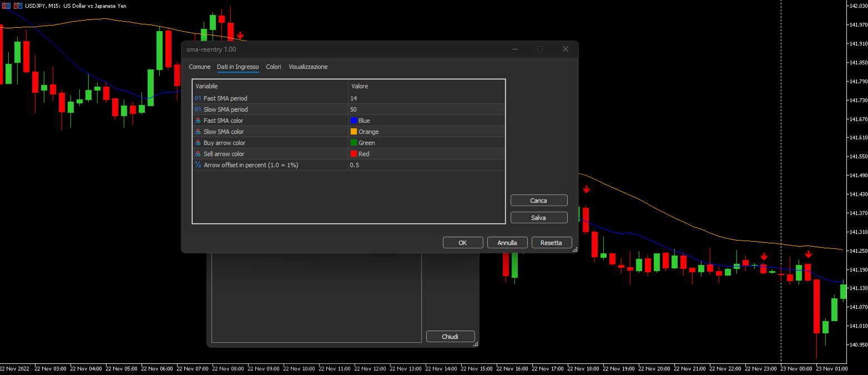Select the Dati in Ingresso tab

pyautogui.click(x=238, y=67)
